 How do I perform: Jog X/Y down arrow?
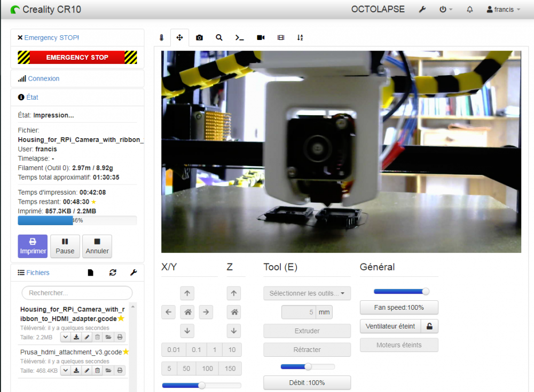[x=187, y=331]
